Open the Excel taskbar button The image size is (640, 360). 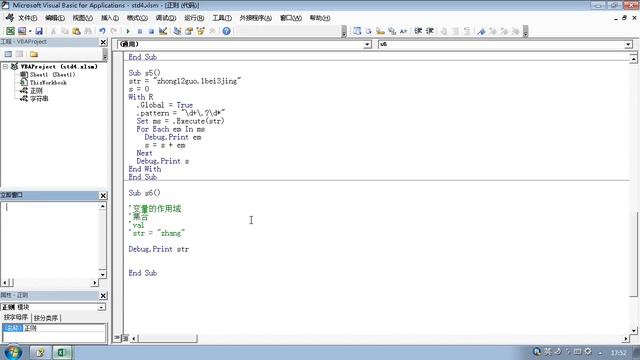coord(62,352)
